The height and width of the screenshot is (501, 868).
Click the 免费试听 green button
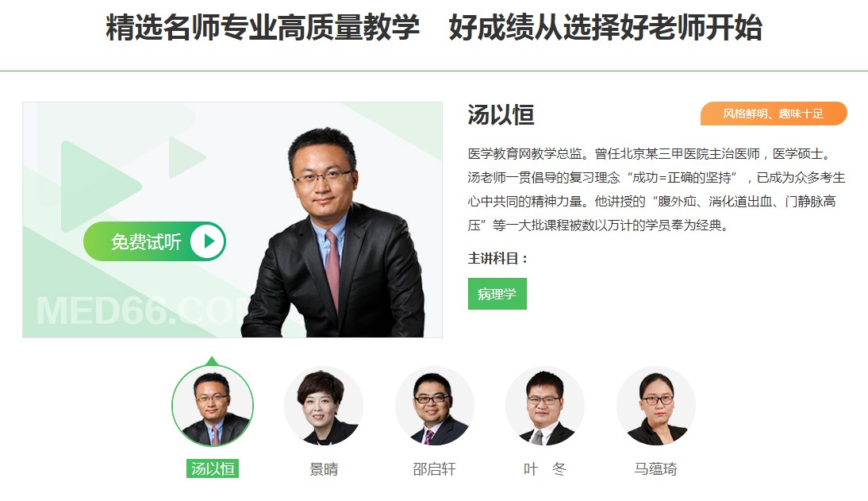155,241
